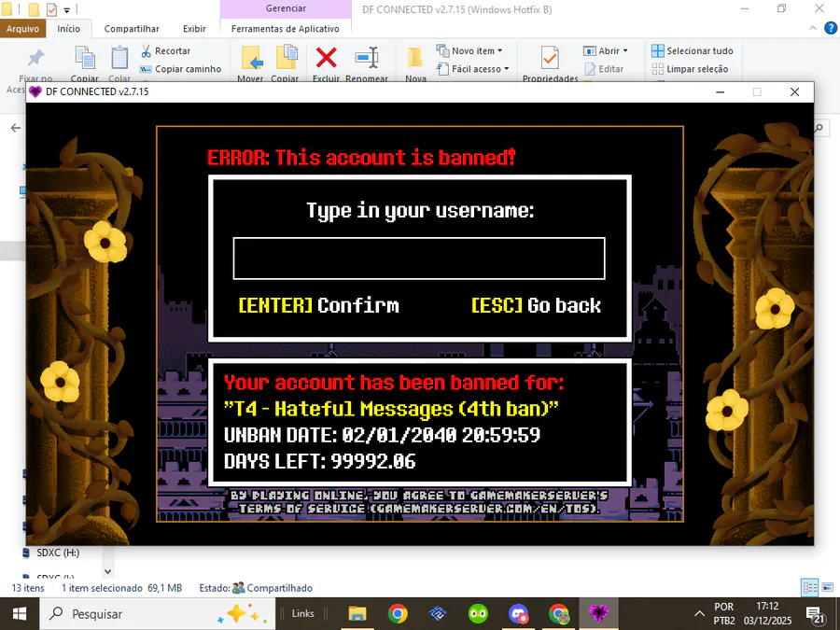
Task: Open the Abrir dropdown in the ribbon
Action: coord(606,51)
